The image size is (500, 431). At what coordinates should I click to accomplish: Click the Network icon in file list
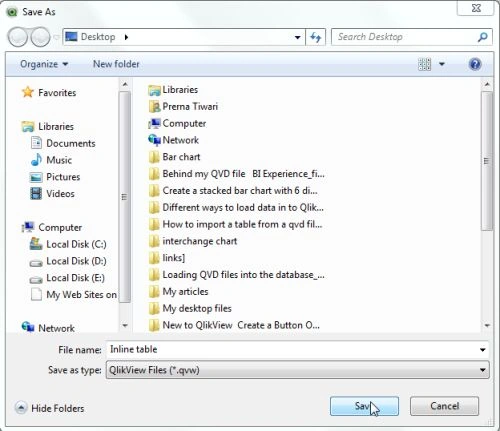pos(154,140)
